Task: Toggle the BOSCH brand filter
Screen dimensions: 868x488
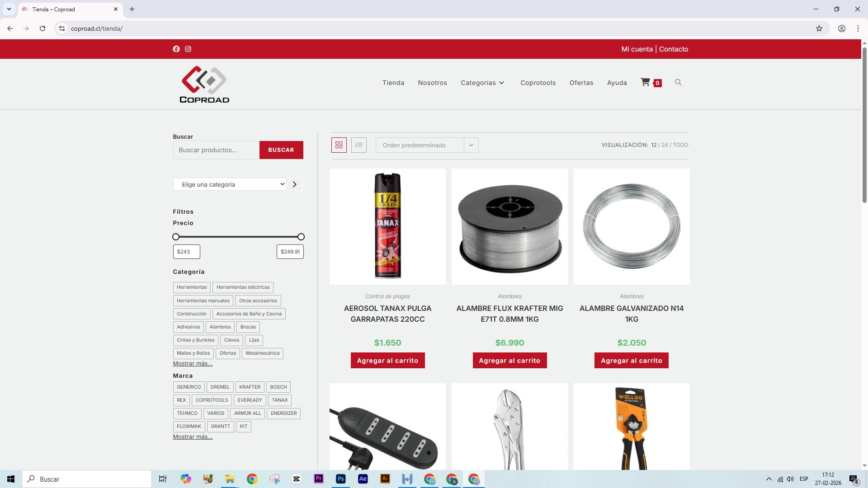Action: (278, 387)
